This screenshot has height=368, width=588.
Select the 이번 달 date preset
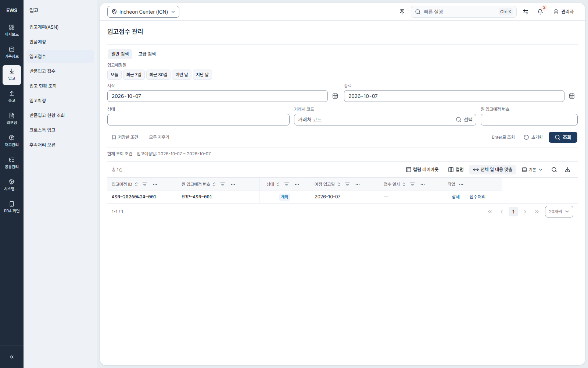pyautogui.click(x=182, y=75)
